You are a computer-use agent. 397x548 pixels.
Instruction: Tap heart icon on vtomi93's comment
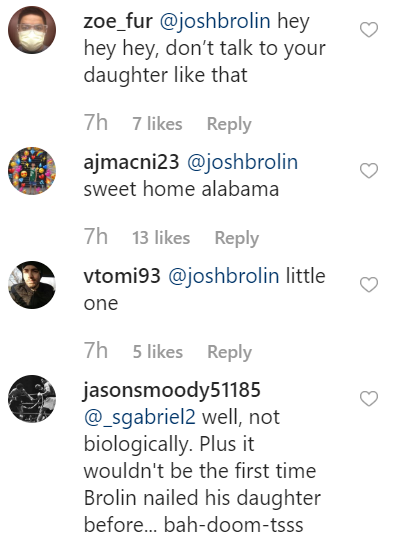tap(369, 284)
